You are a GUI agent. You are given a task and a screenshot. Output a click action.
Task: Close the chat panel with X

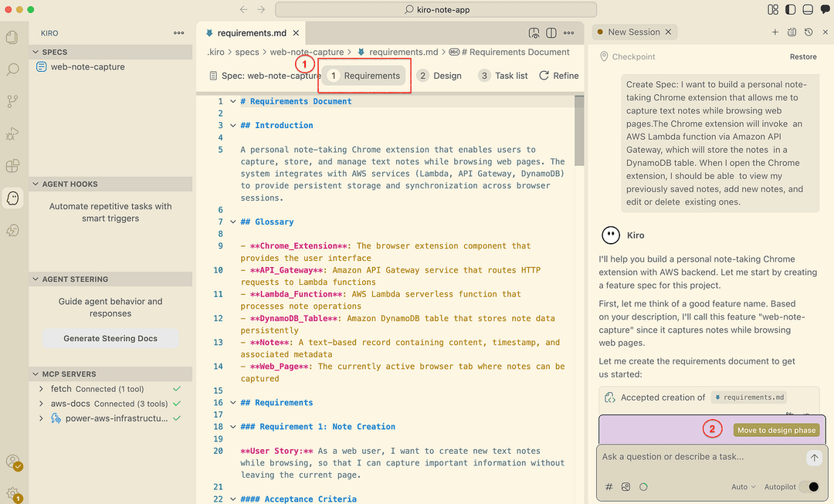coord(825,32)
